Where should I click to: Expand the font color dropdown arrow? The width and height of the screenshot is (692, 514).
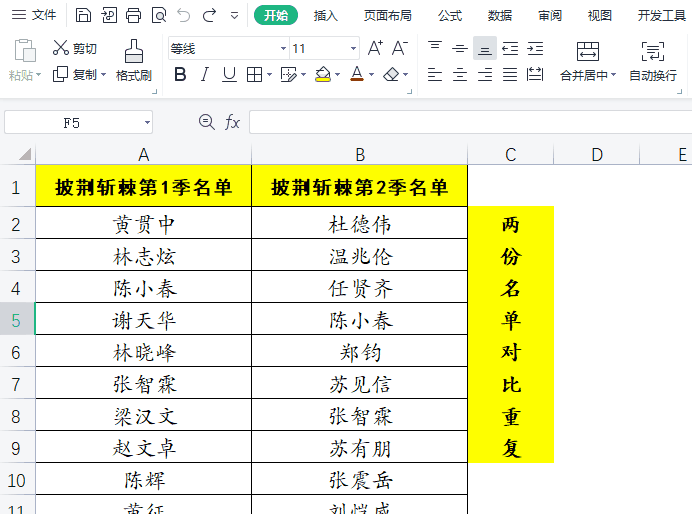click(372, 75)
